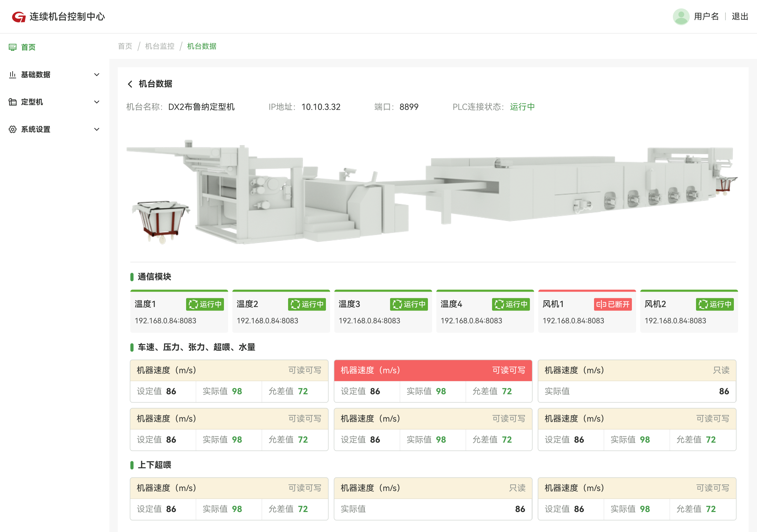The height and width of the screenshot is (532, 757).
Task: Select the 温度1 module card
Action: [x=179, y=311]
